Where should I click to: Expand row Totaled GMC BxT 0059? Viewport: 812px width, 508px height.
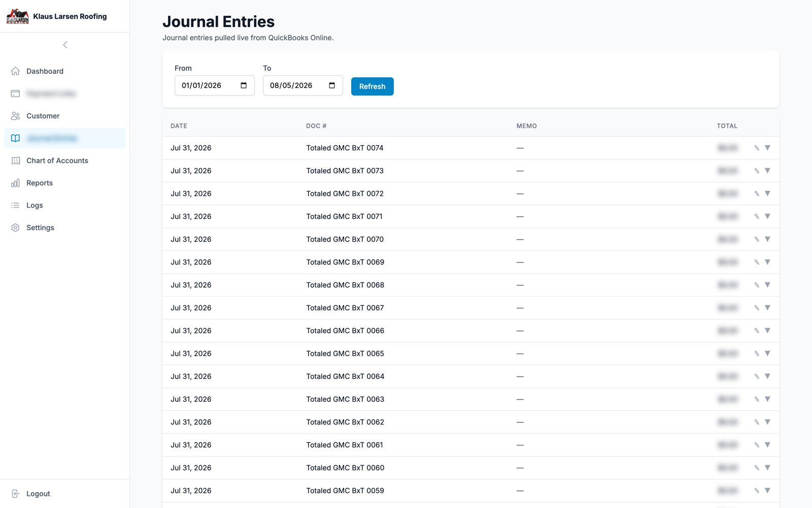point(767,491)
